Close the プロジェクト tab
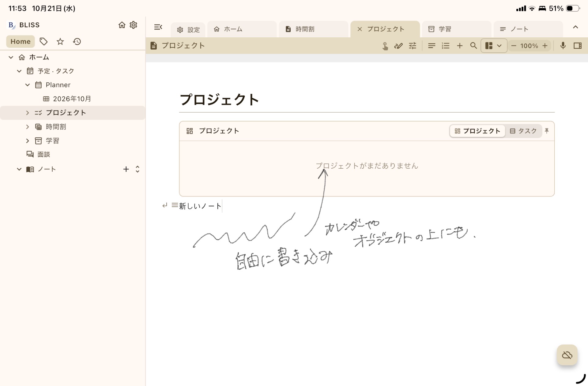The height and width of the screenshot is (386, 588). pyautogui.click(x=360, y=29)
